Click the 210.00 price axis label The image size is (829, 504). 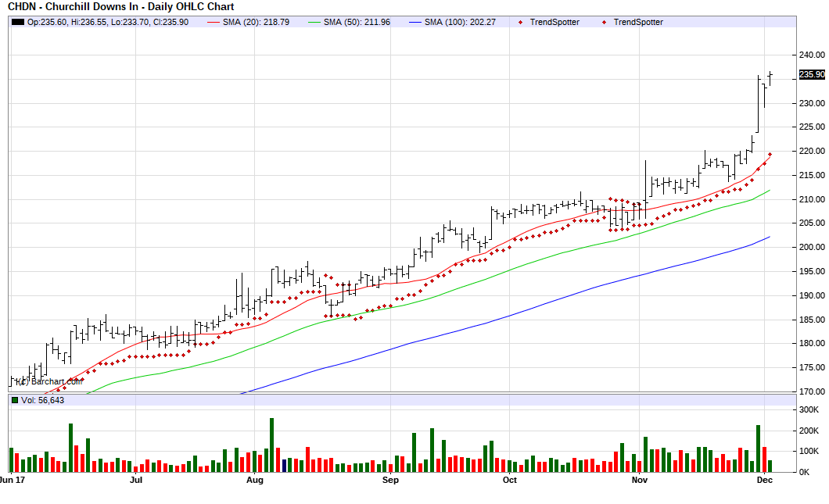[x=812, y=199]
